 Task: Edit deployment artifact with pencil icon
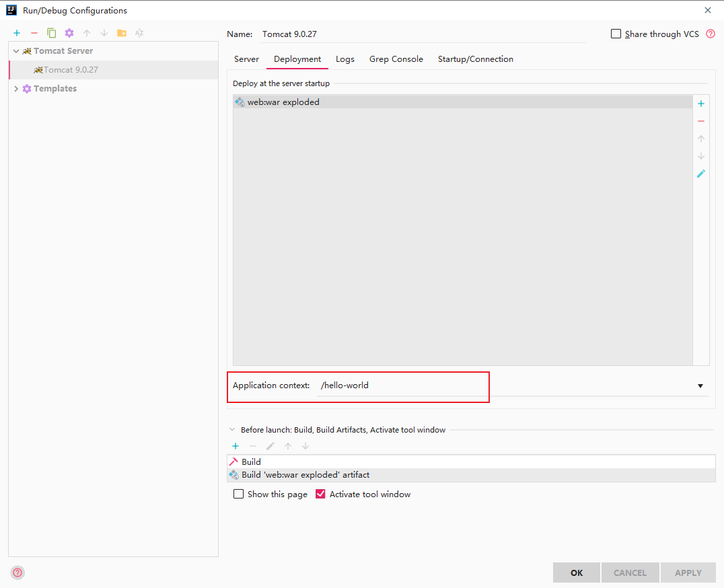click(x=701, y=174)
